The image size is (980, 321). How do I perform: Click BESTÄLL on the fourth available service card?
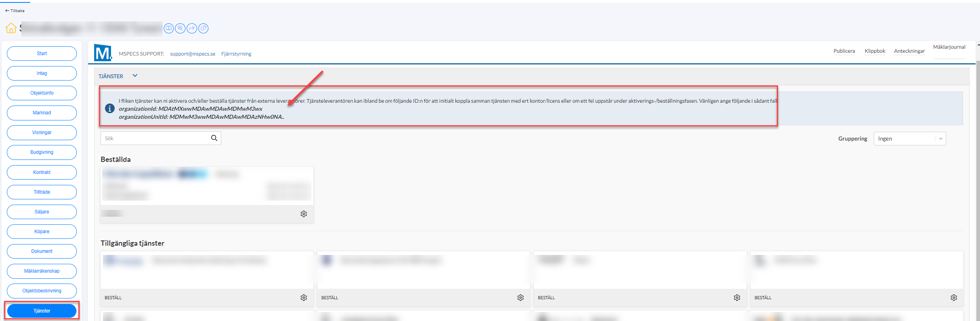tap(763, 298)
